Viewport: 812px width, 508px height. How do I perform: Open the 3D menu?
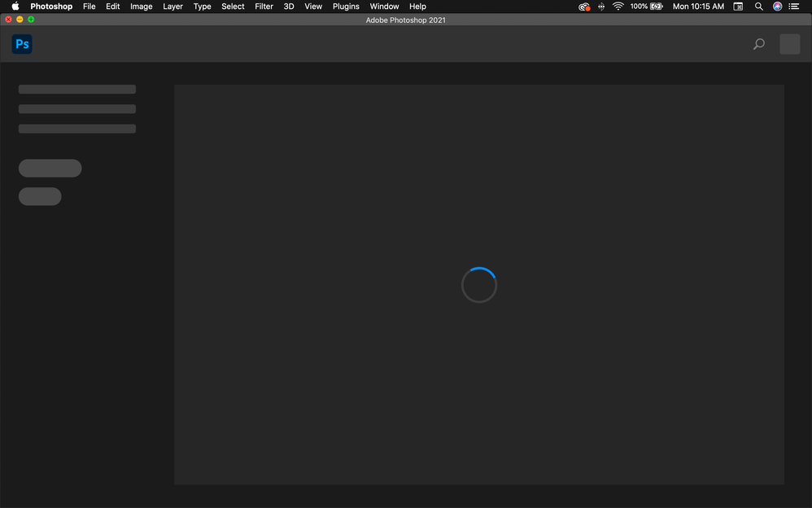click(289, 7)
